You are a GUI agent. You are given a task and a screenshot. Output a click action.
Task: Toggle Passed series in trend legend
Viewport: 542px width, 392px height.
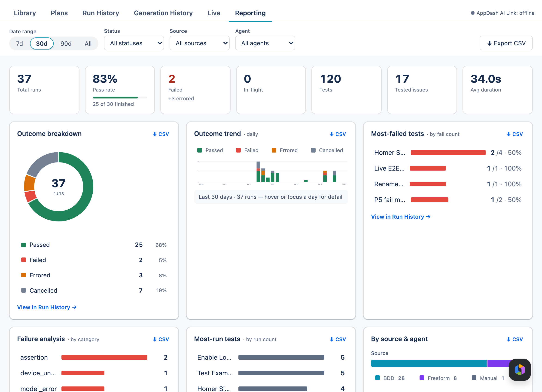click(x=210, y=150)
